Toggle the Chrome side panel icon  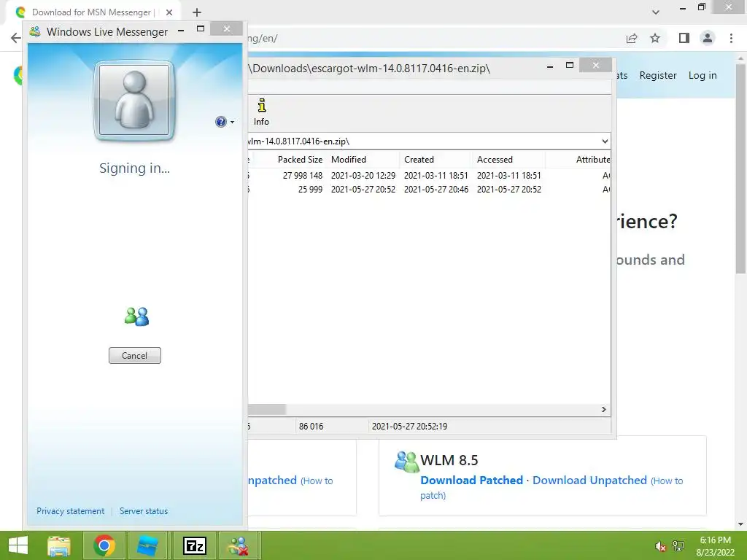coord(684,38)
